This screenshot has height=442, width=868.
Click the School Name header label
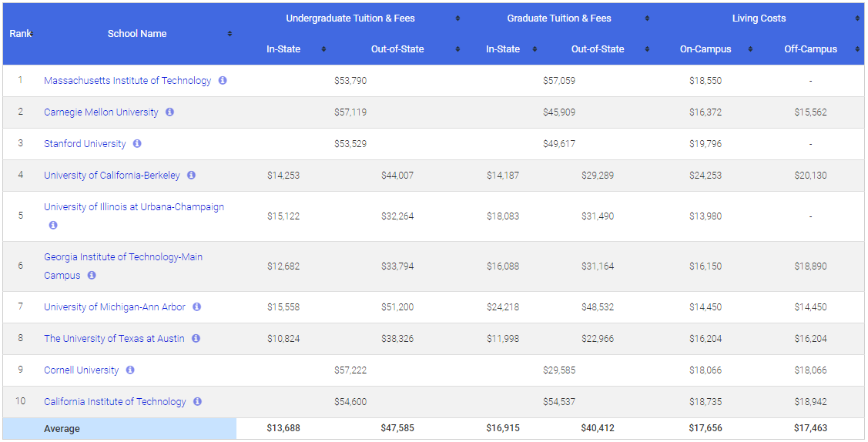[x=137, y=34]
